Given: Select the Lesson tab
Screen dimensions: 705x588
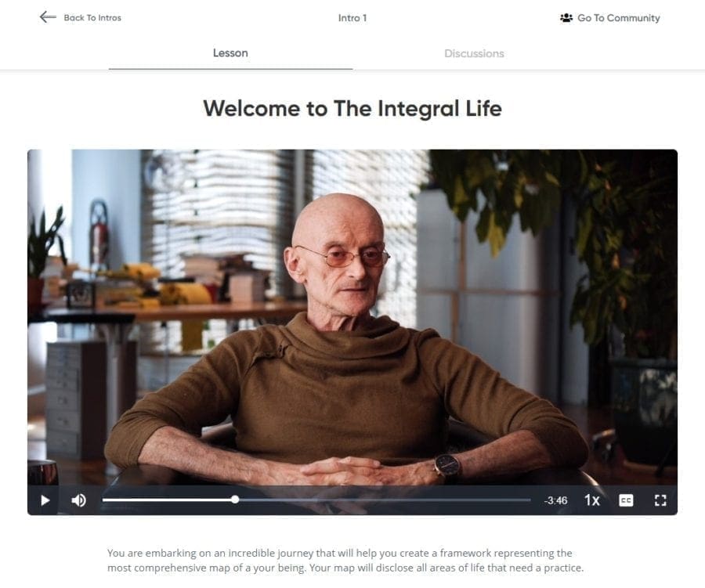Looking at the screenshot, I should (x=230, y=53).
